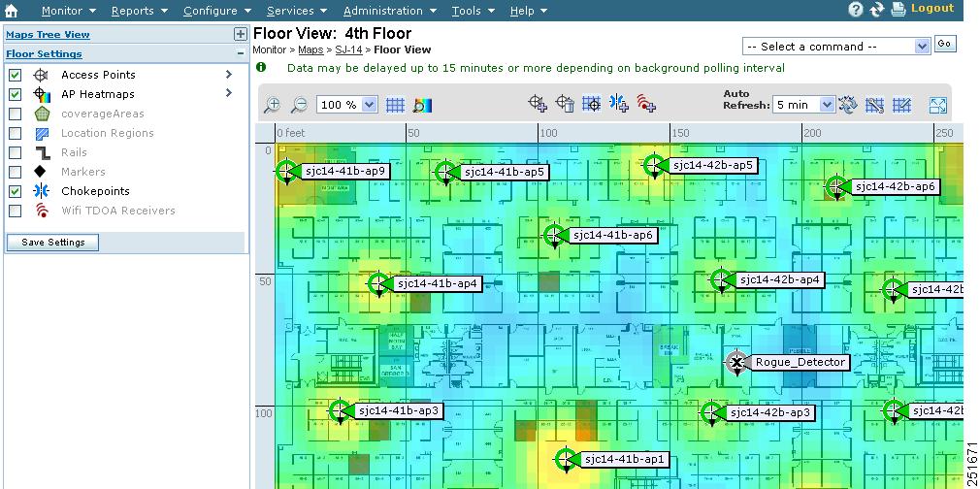980x489 pixels.
Task: Click the refresh arrows icon near Logout
Action: click(x=877, y=10)
